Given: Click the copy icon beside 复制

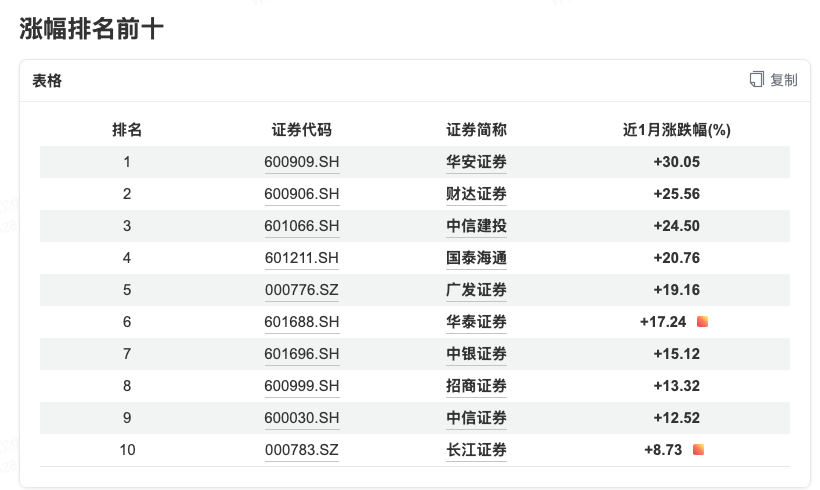Looking at the screenshot, I should pyautogui.click(x=756, y=79).
